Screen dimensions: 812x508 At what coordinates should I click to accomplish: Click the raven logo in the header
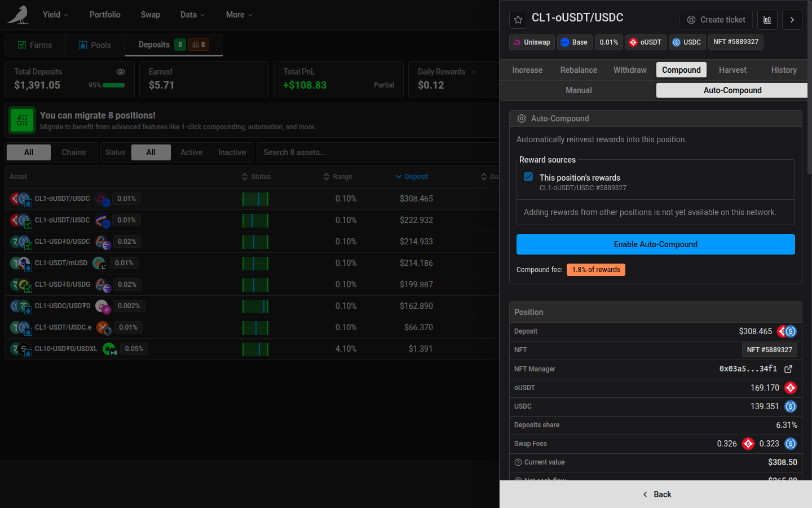coord(18,15)
